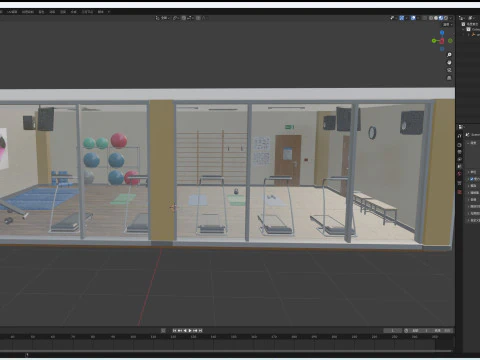480x360 pixels.
Task: Jump to timeline start frame
Action: pos(174,330)
